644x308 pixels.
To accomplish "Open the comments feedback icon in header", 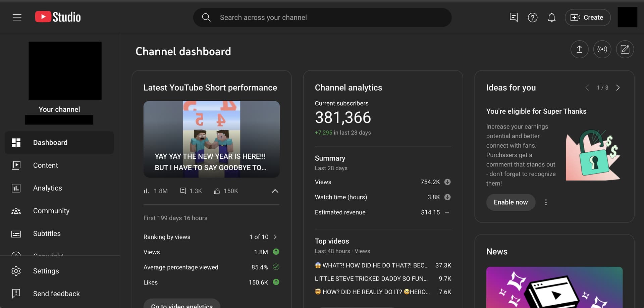I will (514, 17).
